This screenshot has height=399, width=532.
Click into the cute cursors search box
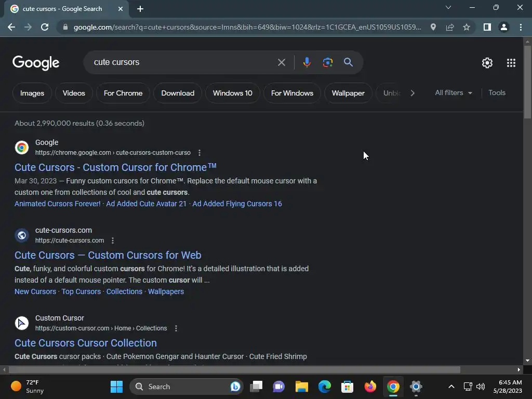(183, 62)
